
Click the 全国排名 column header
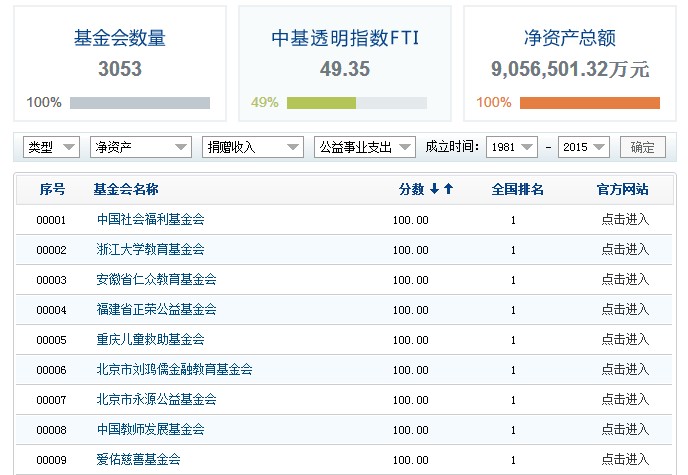(x=517, y=189)
